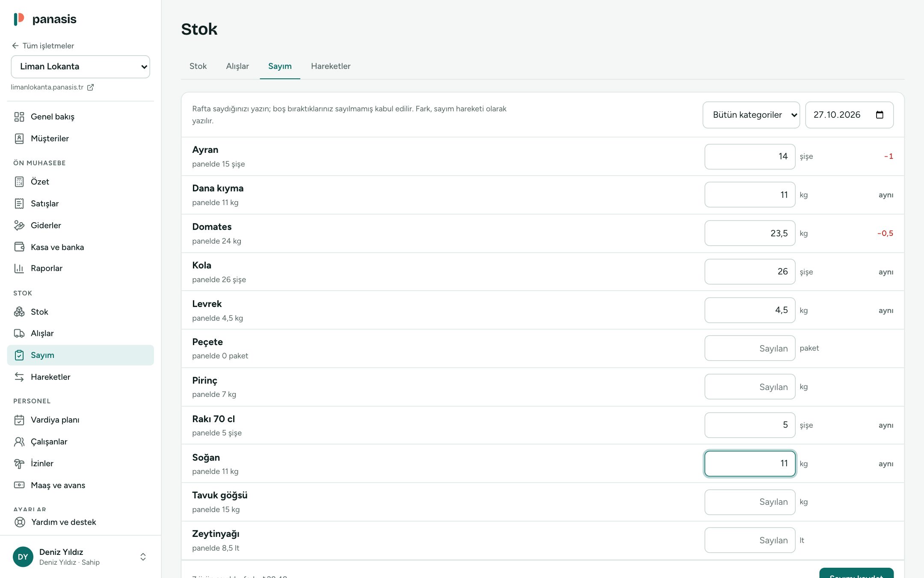
Task: Click the Peçete Sayılan input field
Action: tap(750, 349)
